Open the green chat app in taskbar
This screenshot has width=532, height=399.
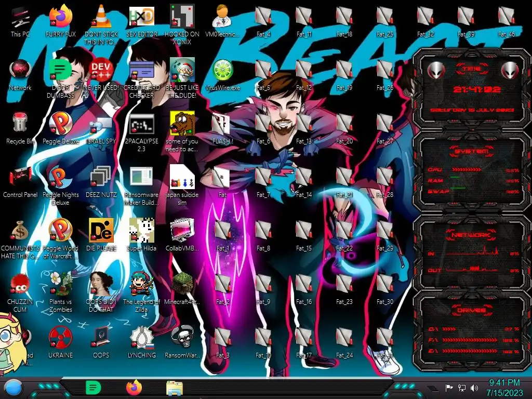click(93, 388)
